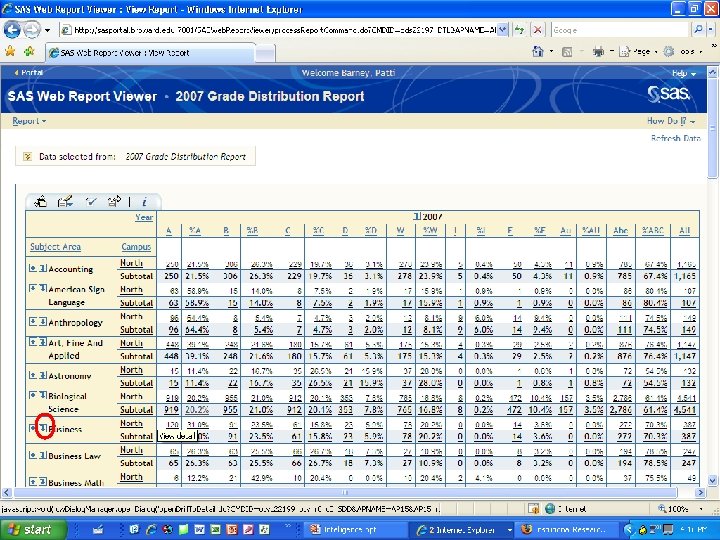Expand the Biological Science row
The image size is (720, 540).
coord(33,395)
